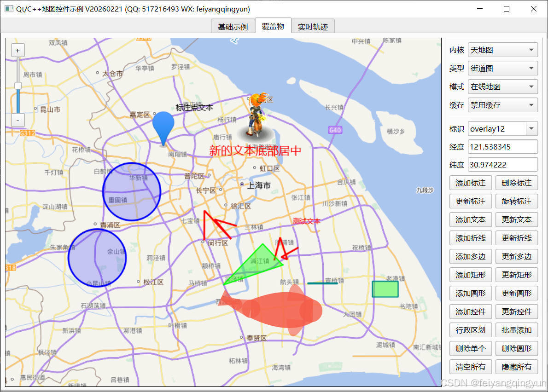Click the red 测试文本 label on map

[x=307, y=221]
